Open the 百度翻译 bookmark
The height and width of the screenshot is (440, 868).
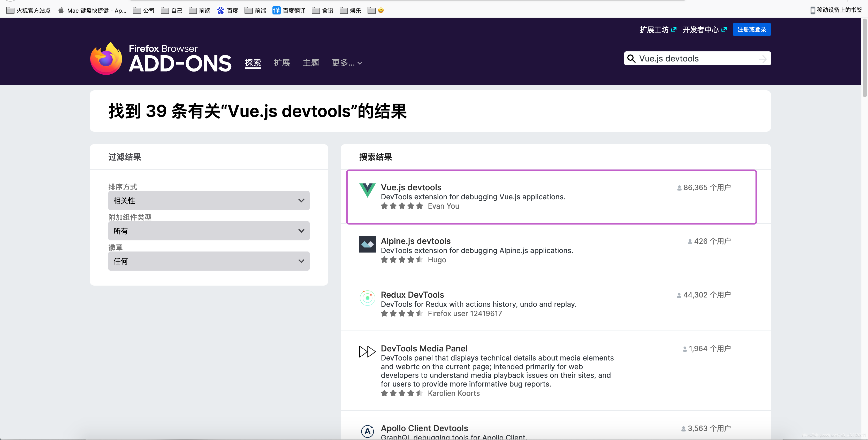coord(289,10)
